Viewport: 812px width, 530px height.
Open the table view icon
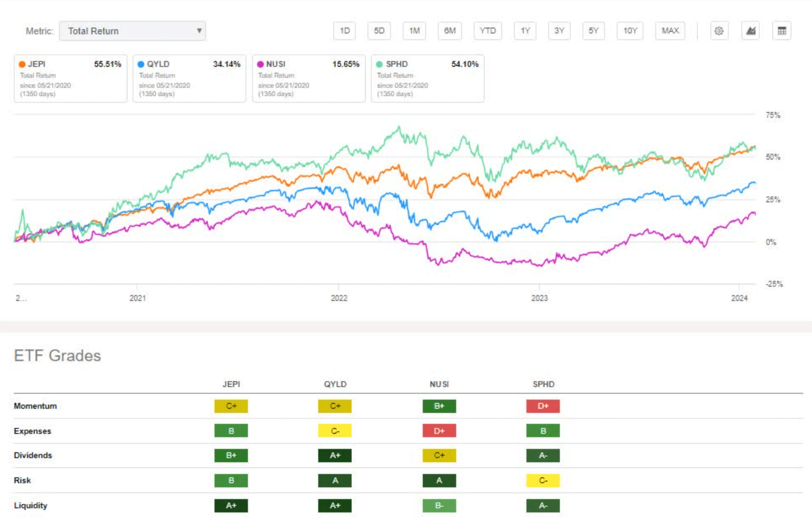[x=781, y=31]
